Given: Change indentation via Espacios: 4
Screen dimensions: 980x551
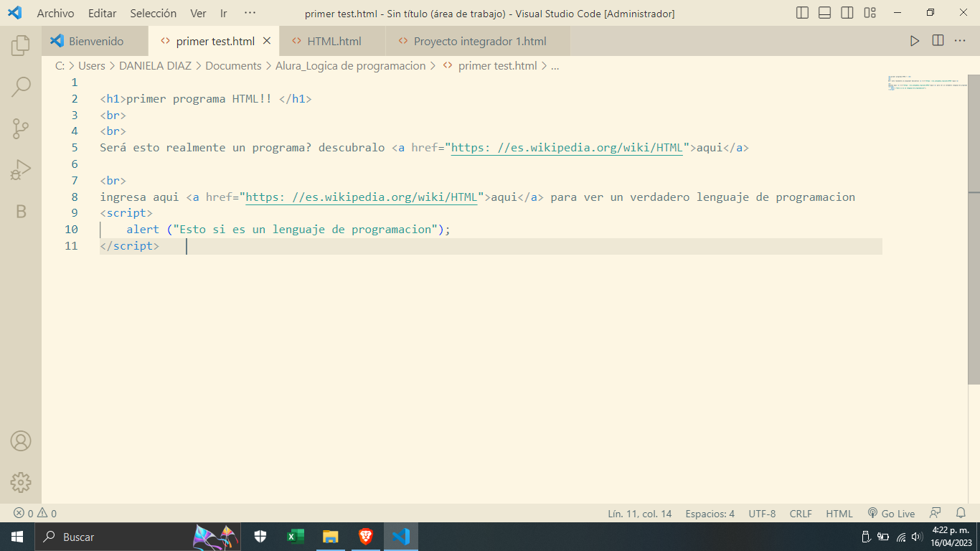Looking at the screenshot, I should pos(710,513).
